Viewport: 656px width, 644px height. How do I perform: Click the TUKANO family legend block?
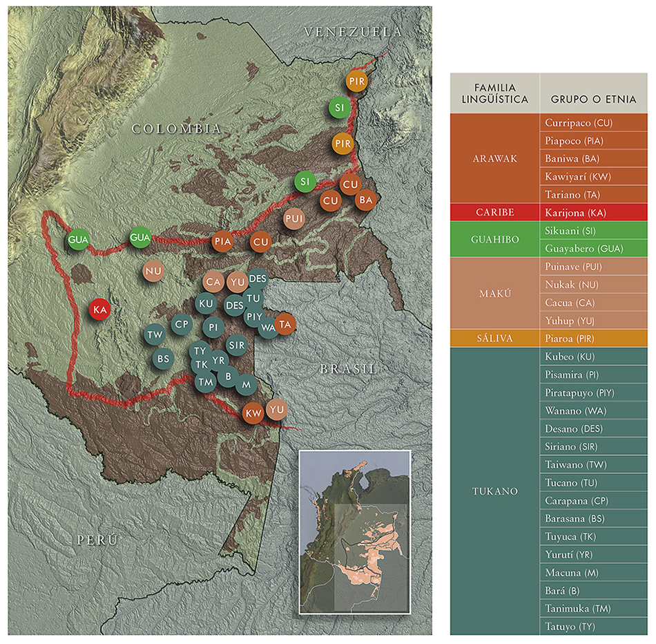click(x=494, y=491)
